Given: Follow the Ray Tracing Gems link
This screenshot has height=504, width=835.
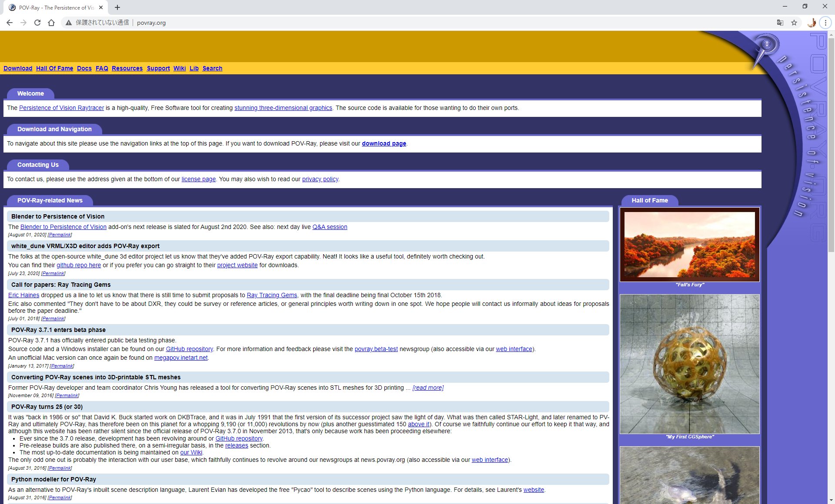Looking at the screenshot, I should click(272, 295).
